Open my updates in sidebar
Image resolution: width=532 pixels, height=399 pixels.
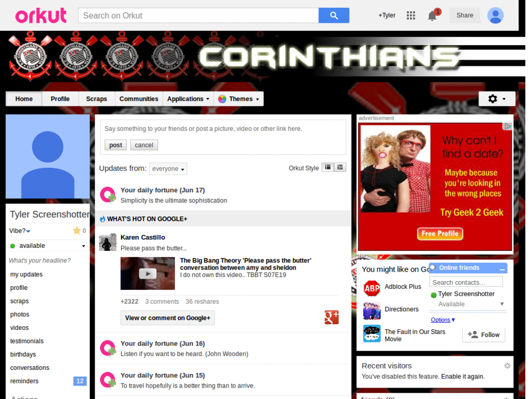pyautogui.click(x=26, y=274)
